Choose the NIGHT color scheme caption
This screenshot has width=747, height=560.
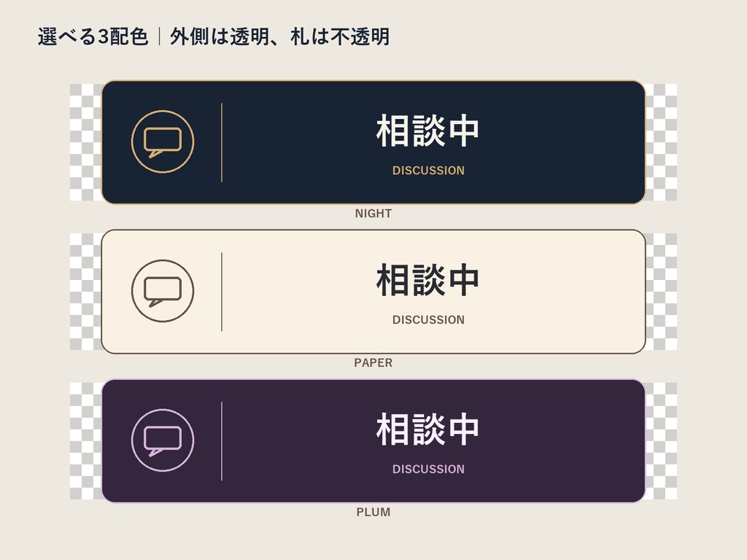373,214
